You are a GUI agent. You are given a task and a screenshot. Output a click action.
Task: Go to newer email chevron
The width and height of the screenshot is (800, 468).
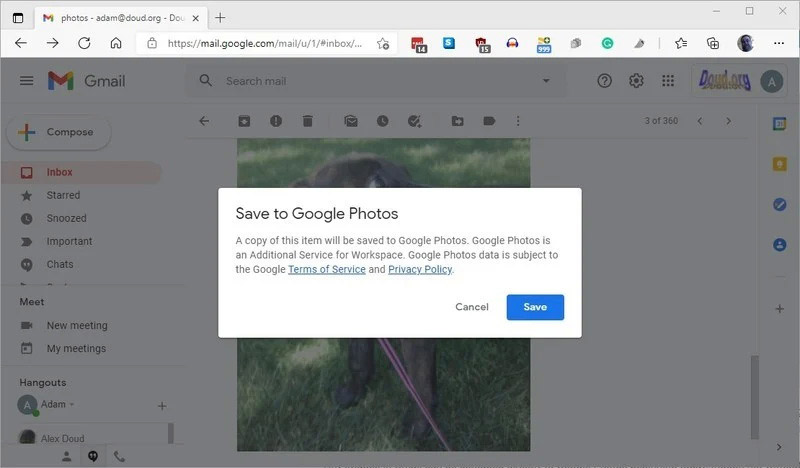click(699, 121)
